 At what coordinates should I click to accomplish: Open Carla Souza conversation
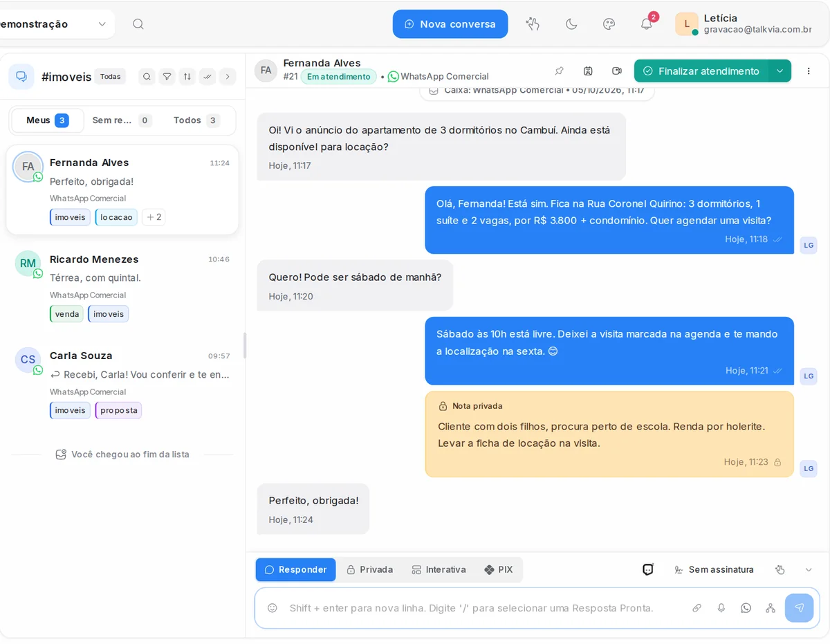click(122, 383)
